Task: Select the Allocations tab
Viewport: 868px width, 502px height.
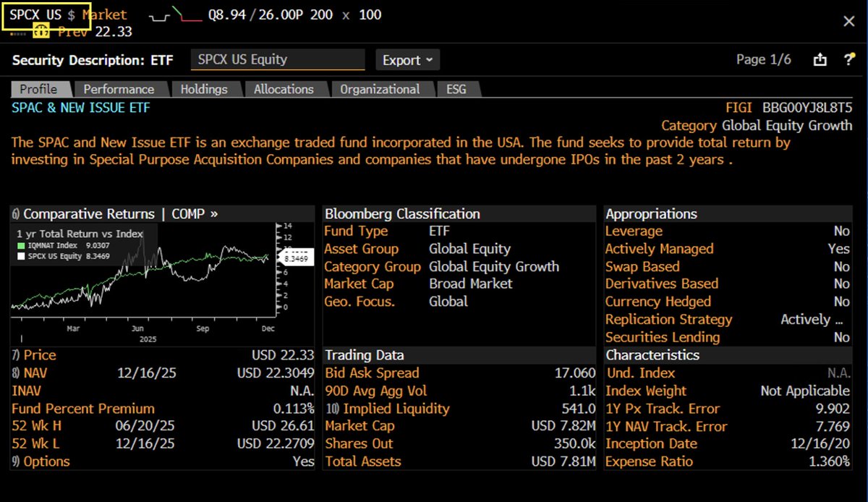Action: pyautogui.click(x=285, y=89)
